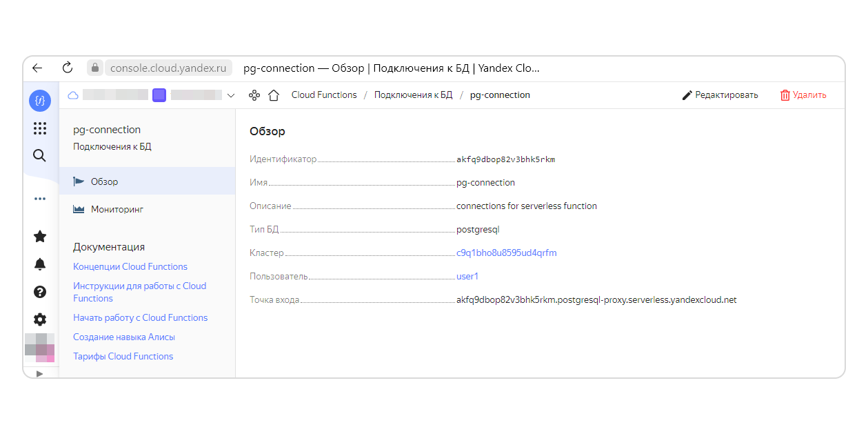Screen dimensions: 868x434
Task: Click the Обзор heading
Action: pos(268,131)
